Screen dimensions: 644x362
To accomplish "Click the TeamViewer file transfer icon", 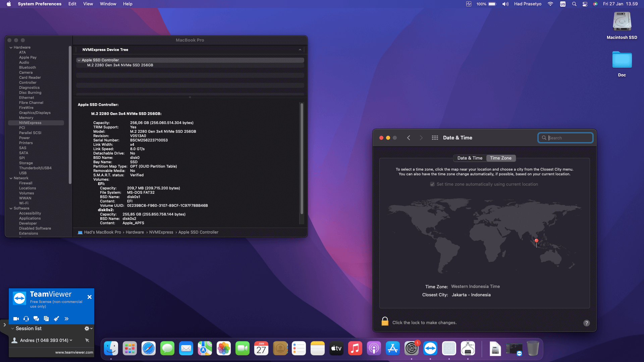I will coord(46,319).
